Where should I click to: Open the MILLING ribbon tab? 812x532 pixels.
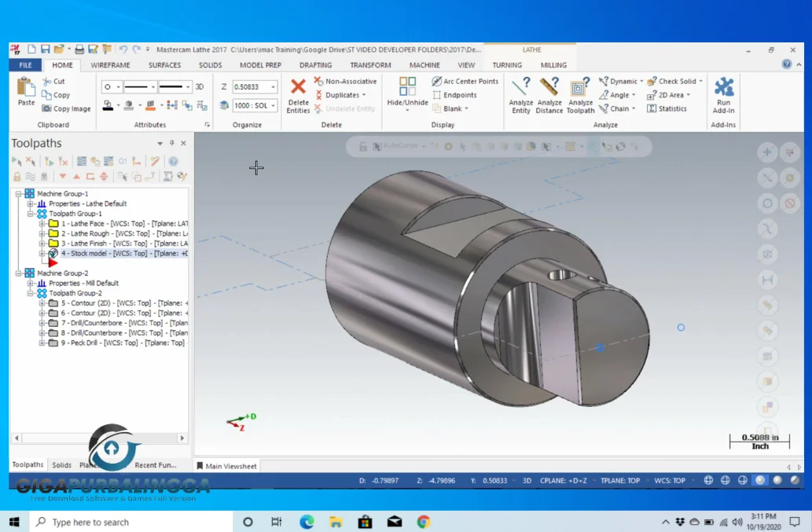coord(553,65)
